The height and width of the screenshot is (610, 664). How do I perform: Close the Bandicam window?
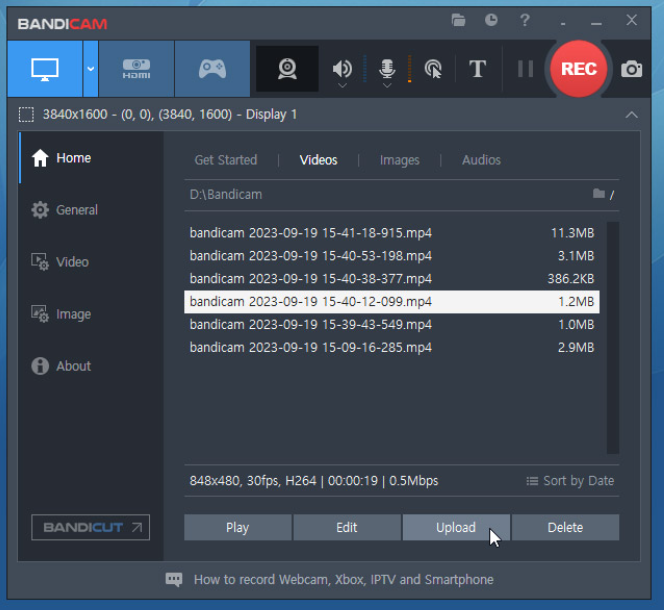[631, 20]
